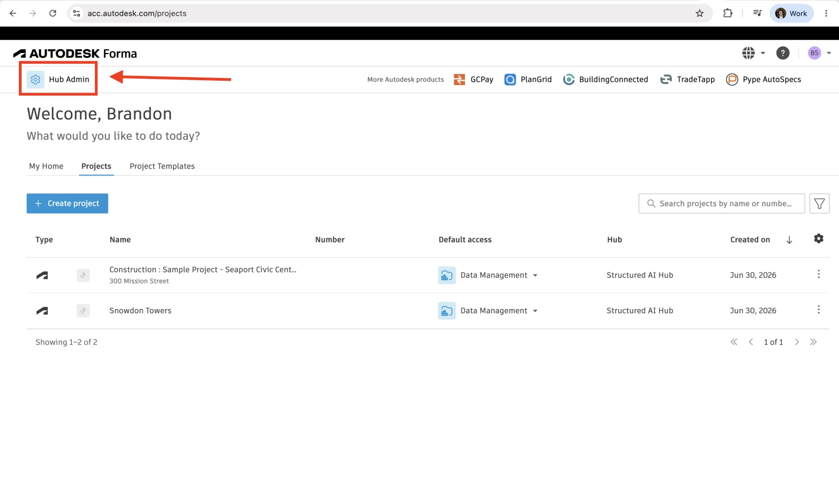Sort by the Name column header

[x=120, y=239]
